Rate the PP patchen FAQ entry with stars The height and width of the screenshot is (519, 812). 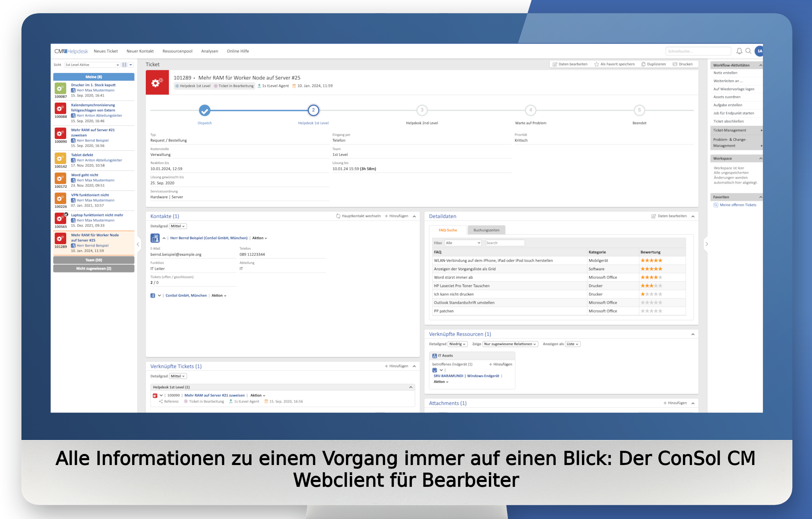651,311
